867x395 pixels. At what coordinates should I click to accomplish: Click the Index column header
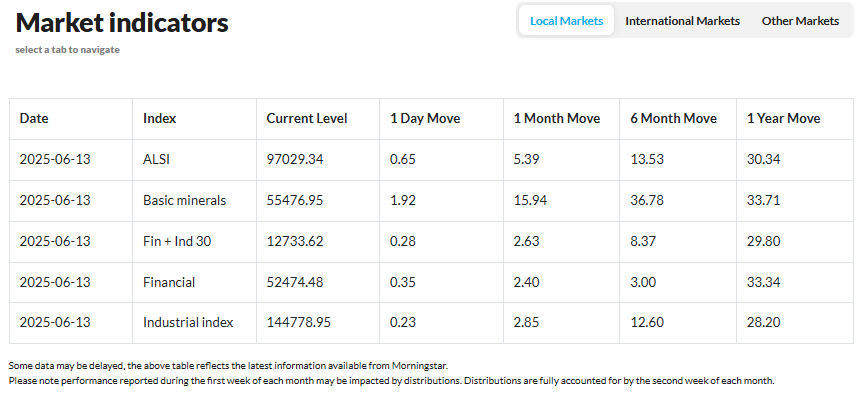click(194, 119)
